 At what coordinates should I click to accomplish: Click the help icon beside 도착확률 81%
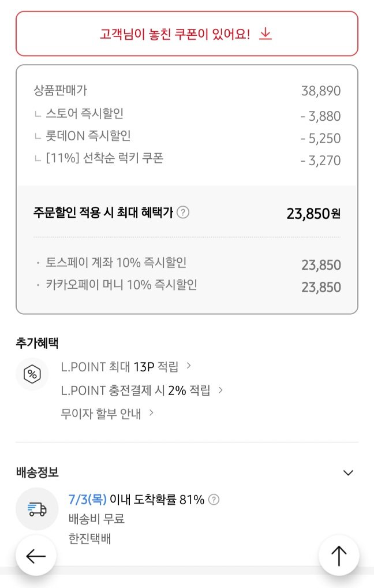coord(214,500)
